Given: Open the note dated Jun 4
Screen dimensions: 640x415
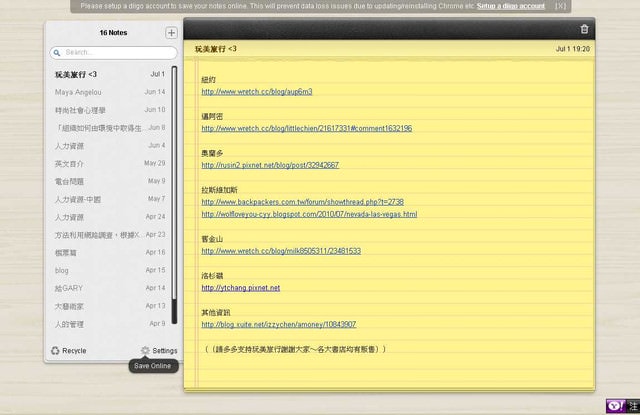Looking at the screenshot, I should coord(110,146).
